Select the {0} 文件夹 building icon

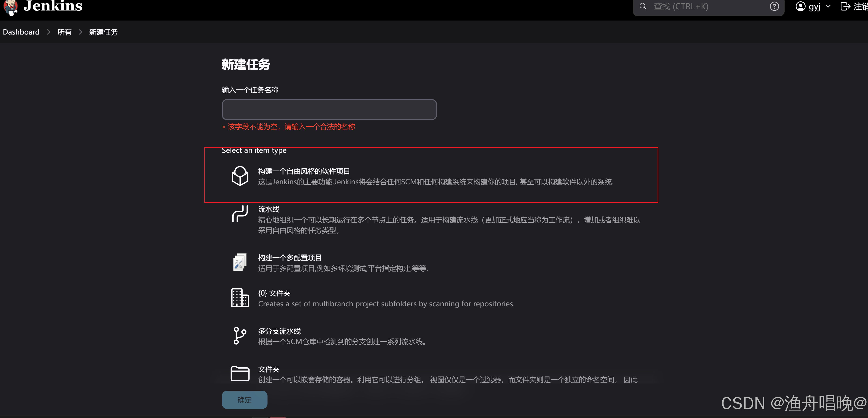click(x=240, y=298)
